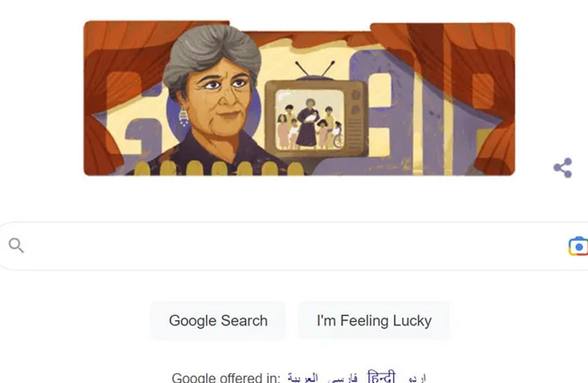Click the woman's dangling earring in doodle

[184, 116]
